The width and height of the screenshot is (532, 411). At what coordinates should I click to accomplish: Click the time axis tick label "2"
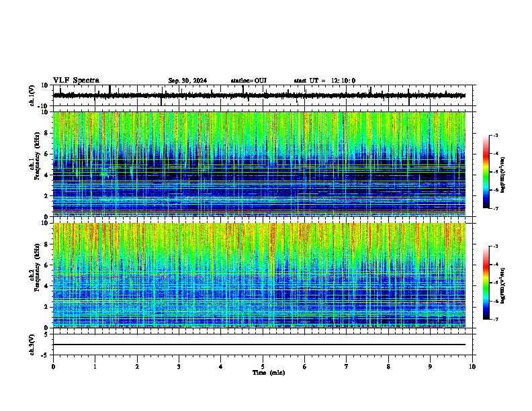pos(137,367)
